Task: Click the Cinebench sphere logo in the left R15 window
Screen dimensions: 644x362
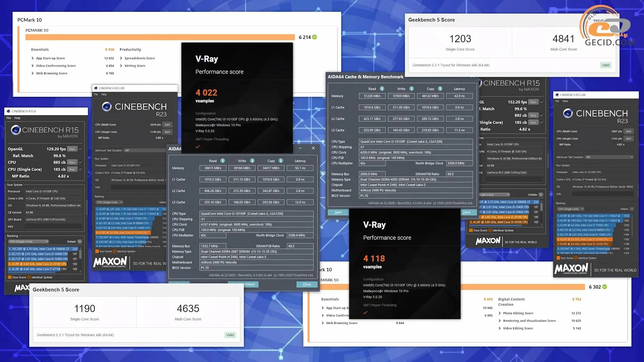Action: (16, 130)
